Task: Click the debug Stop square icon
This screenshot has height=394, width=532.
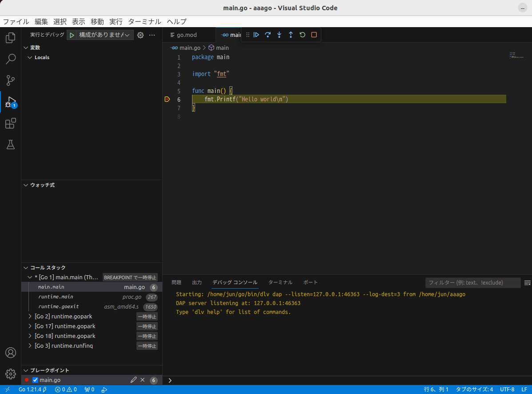Action: tap(314, 35)
